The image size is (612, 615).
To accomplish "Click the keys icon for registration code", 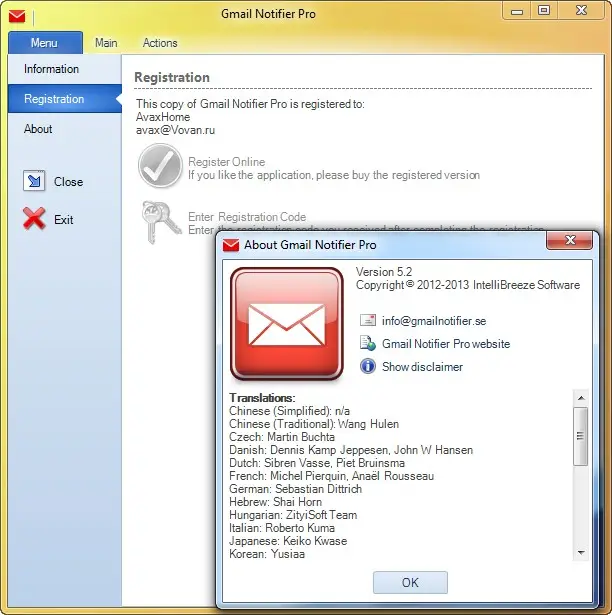I will 161,222.
